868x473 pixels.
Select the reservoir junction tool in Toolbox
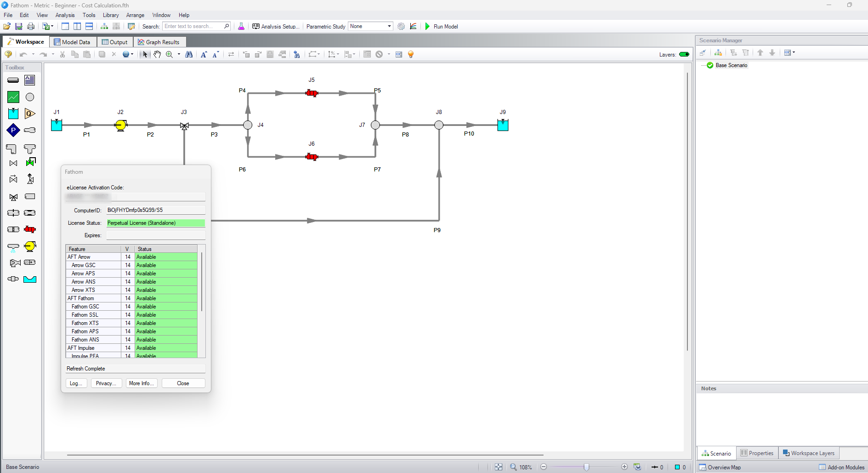(x=13, y=114)
